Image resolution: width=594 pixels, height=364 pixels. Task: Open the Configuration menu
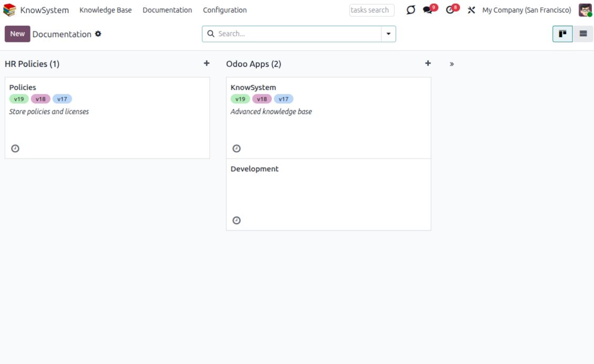[x=224, y=10]
